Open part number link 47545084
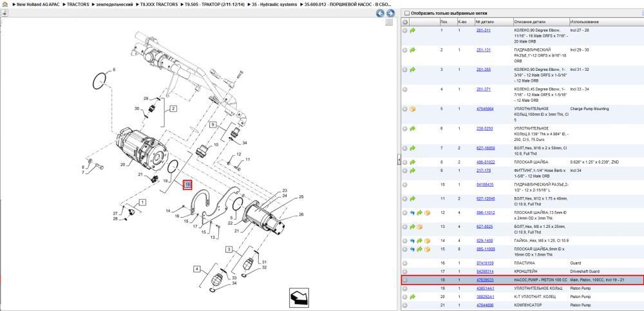Image resolution: width=644 pixels, height=311 pixels. (x=485, y=109)
